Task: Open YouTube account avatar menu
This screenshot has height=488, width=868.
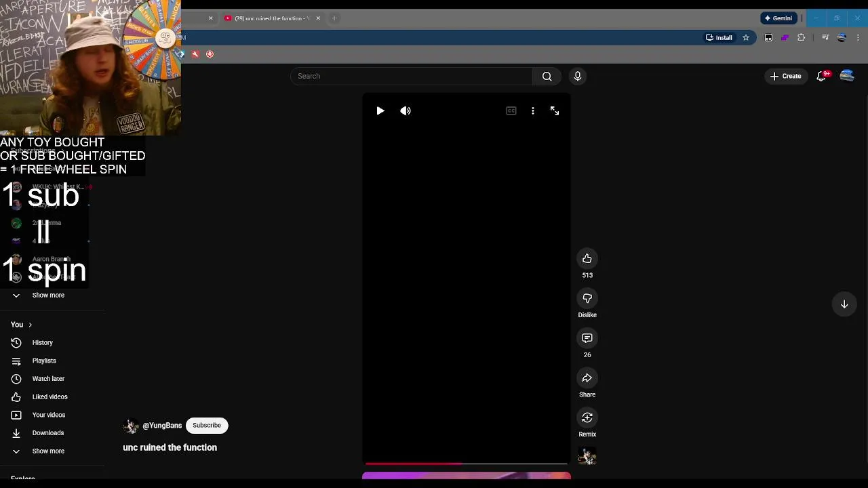Action: [847, 76]
